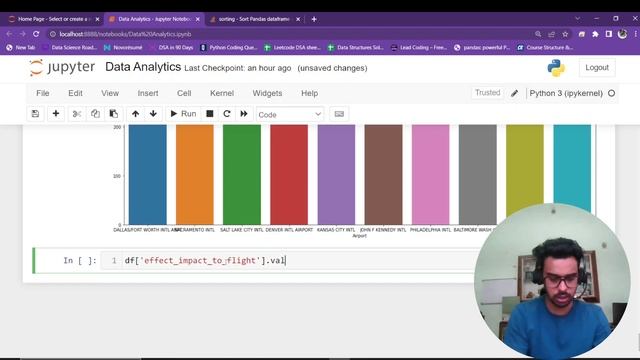This screenshot has width=640, height=360.
Task: Click the Python 3 (ipykernel) kernel name
Action: pos(566,93)
